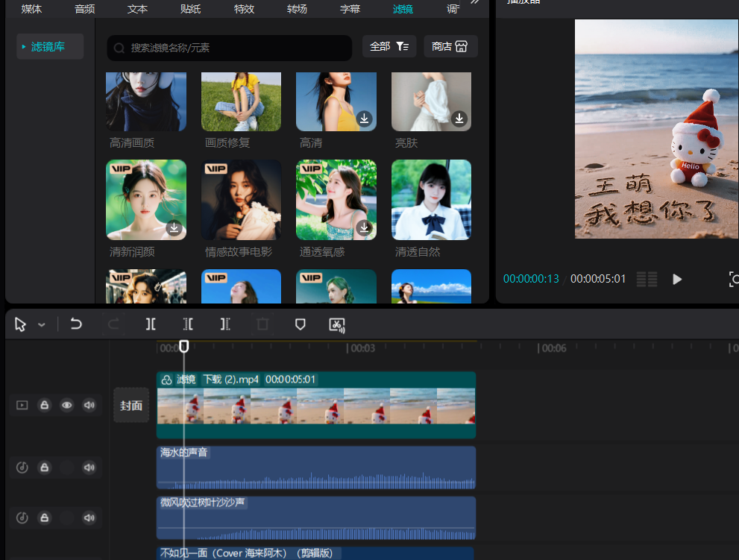739x560 pixels.
Task: Select the 情感故事电影 filter thumbnail
Action: (x=242, y=200)
